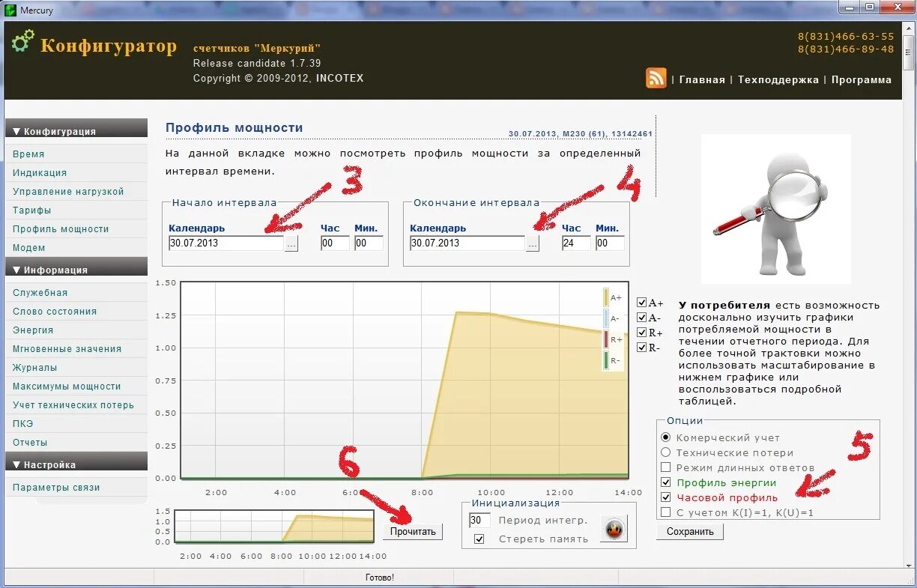Open Техподдержка link in header
The width and height of the screenshot is (917, 588).
[778, 79]
